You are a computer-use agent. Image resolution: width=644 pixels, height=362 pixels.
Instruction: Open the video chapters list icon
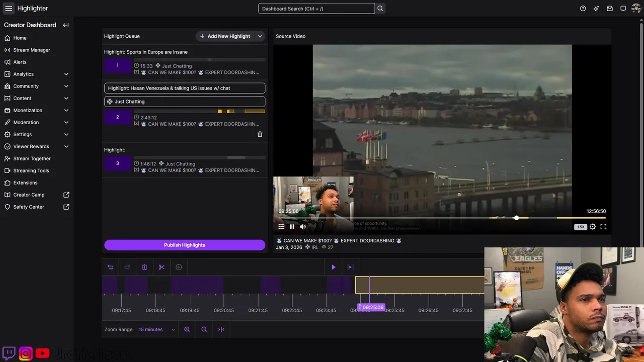click(x=281, y=227)
